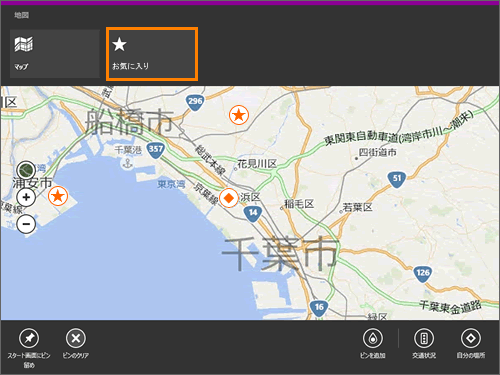Click route 296 shield on map
The width and height of the screenshot is (500, 375).
[195, 102]
